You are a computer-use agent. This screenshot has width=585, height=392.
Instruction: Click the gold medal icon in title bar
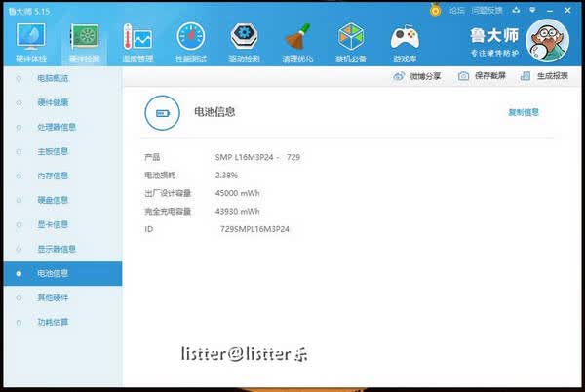click(x=435, y=10)
